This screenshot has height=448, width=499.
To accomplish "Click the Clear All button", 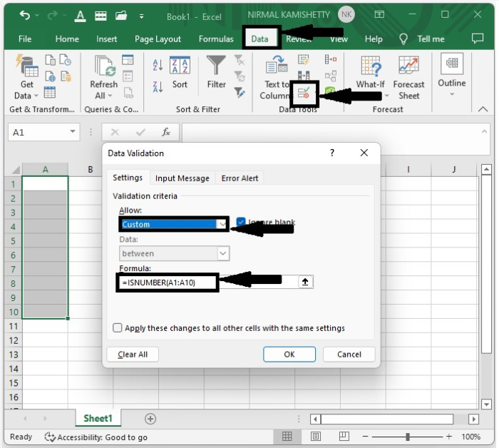I will coord(133,355).
